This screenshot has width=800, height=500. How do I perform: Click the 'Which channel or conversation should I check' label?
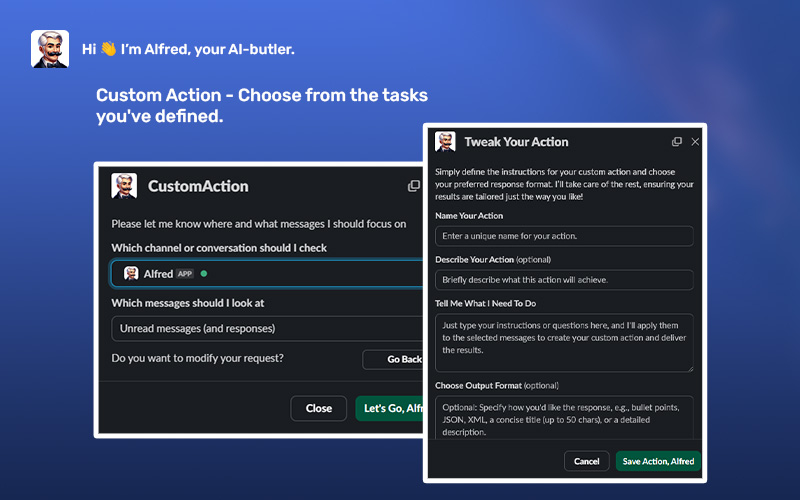coord(219,248)
